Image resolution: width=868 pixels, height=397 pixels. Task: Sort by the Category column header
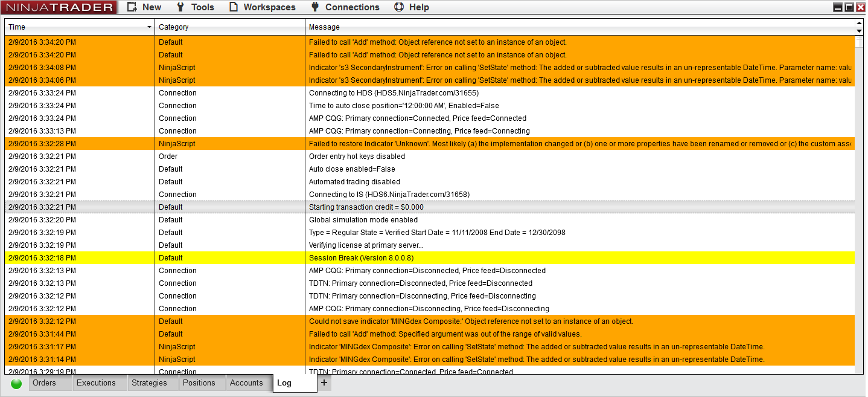tap(230, 27)
